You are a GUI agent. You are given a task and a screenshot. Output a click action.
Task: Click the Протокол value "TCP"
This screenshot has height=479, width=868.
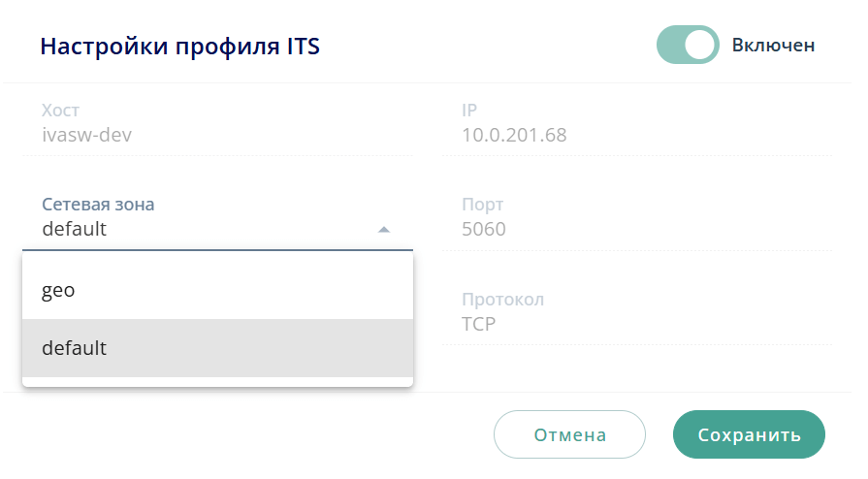pyautogui.click(x=479, y=324)
